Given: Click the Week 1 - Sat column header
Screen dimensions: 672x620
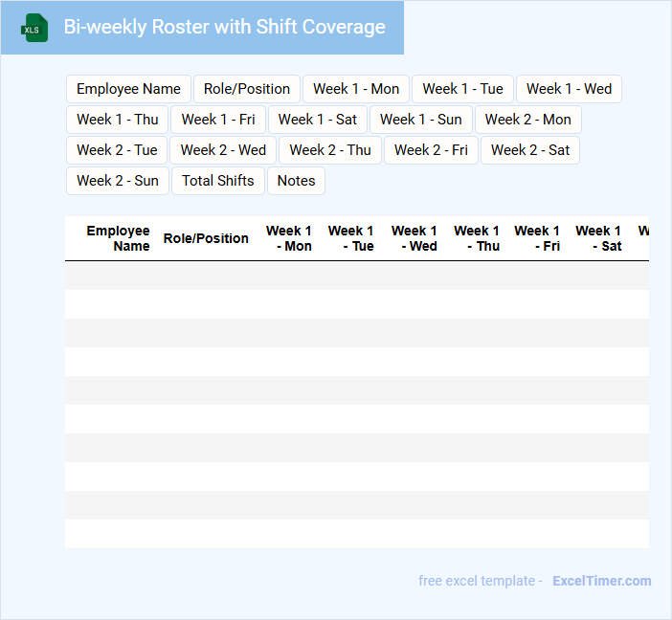Looking at the screenshot, I should pyautogui.click(x=598, y=238).
